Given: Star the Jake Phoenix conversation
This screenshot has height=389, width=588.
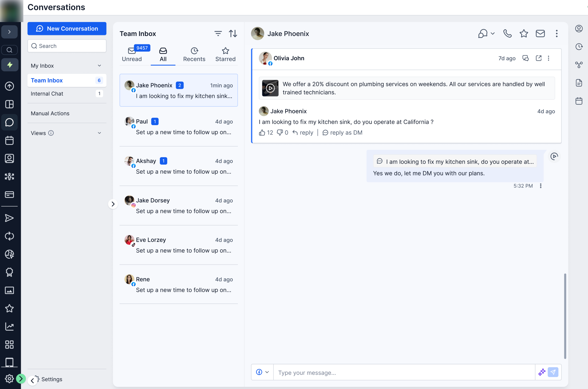Looking at the screenshot, I should (524, 33).
